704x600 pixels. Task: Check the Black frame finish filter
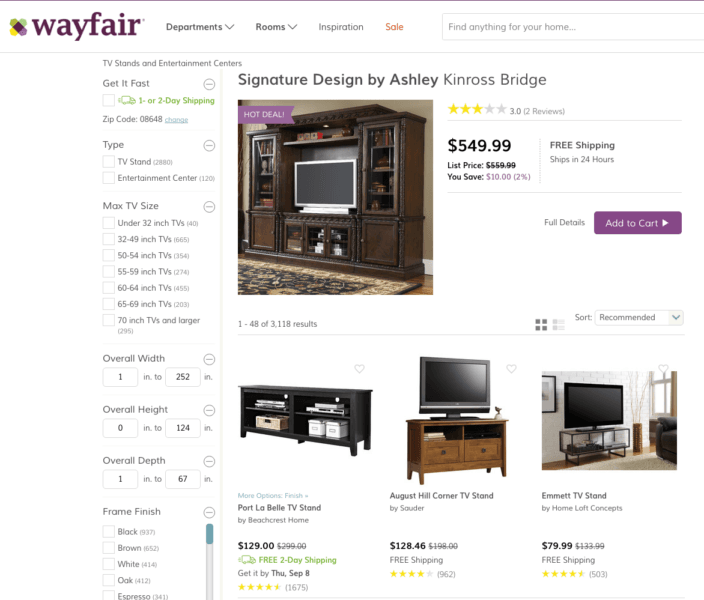(x=109, y=532)
